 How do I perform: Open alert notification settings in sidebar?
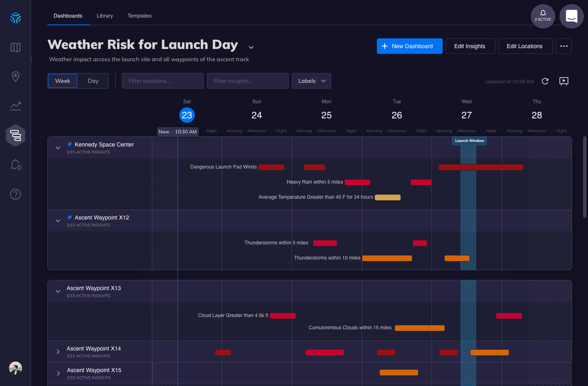tap(15, 164)
